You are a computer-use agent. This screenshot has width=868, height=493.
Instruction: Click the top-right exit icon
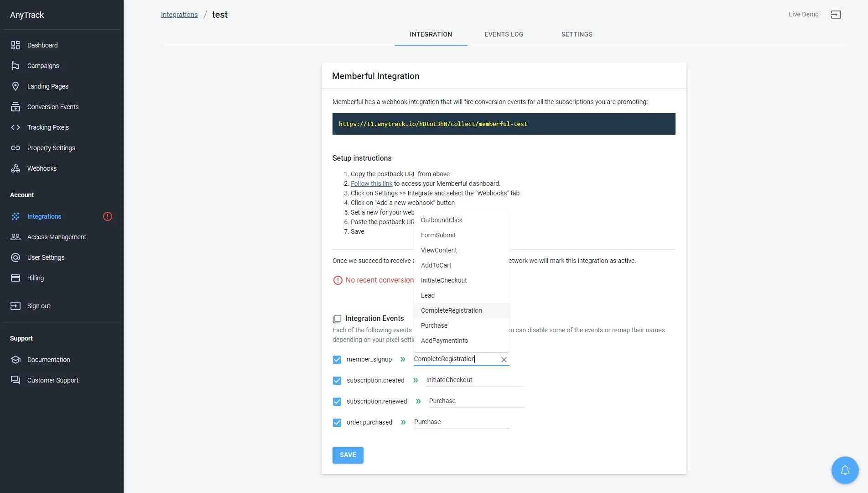[x=836, y=15]
